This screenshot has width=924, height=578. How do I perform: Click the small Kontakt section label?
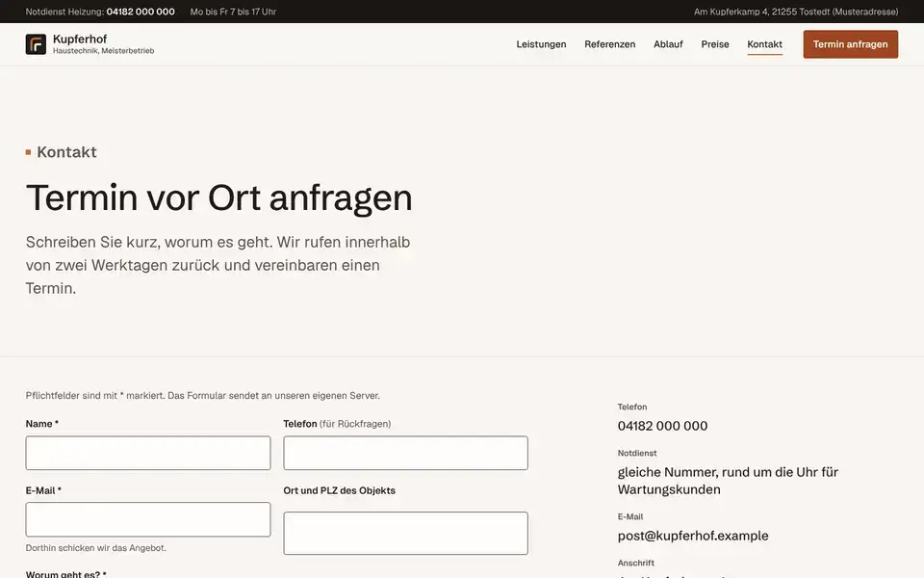point(66,152)
